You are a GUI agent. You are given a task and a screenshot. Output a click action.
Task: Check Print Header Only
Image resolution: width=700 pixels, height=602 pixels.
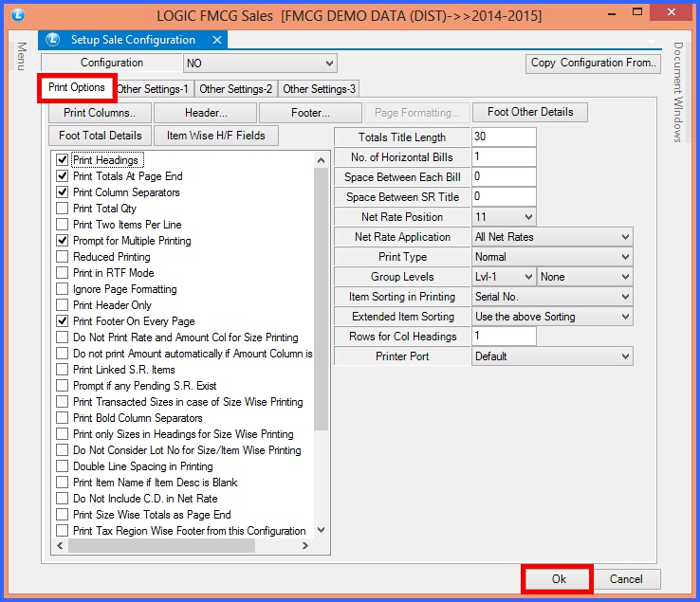pyautogui.click(x=62, y=305)
